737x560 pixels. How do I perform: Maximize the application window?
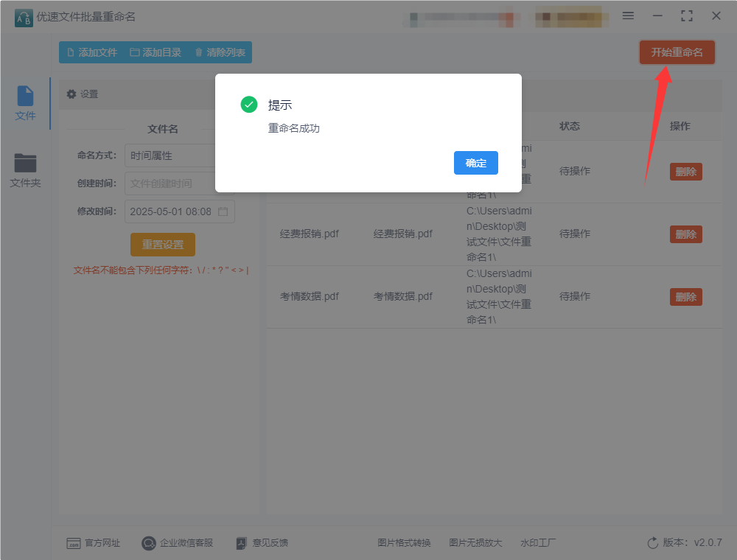click(x=687, y=16)
